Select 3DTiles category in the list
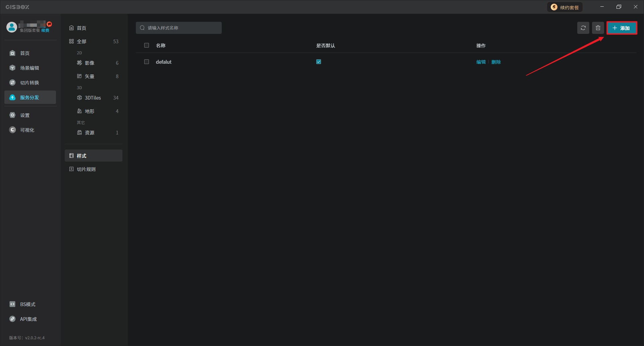 pos(93,98)
